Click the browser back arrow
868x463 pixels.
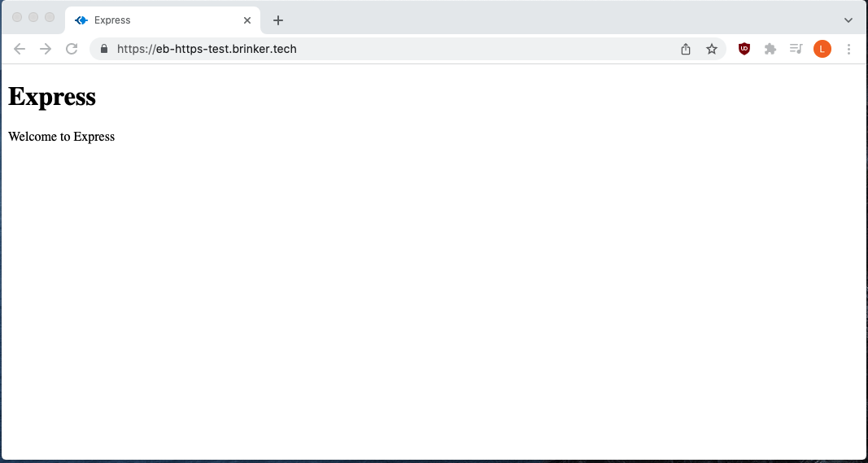point(20,50)
